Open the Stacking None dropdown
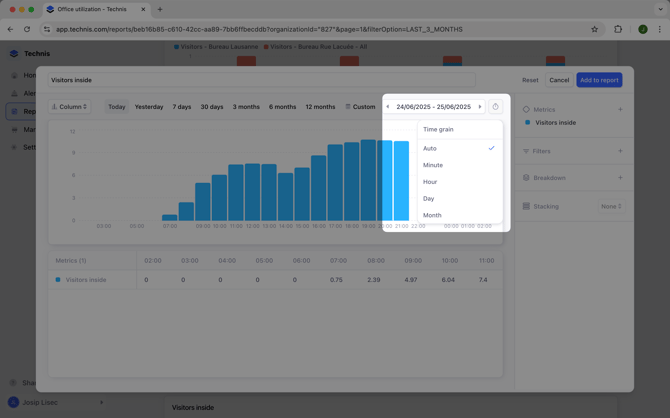 click(611, 206)
